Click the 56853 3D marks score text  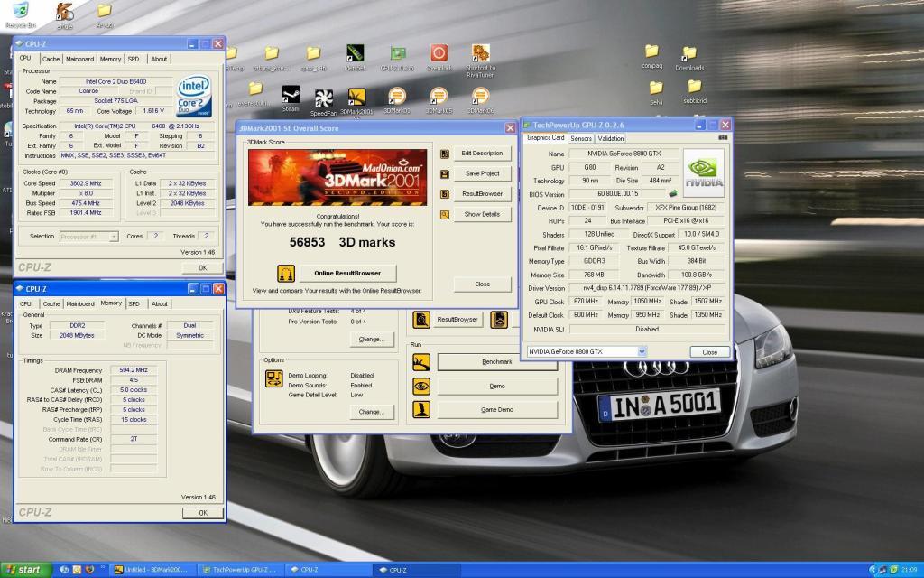[342, 242]
